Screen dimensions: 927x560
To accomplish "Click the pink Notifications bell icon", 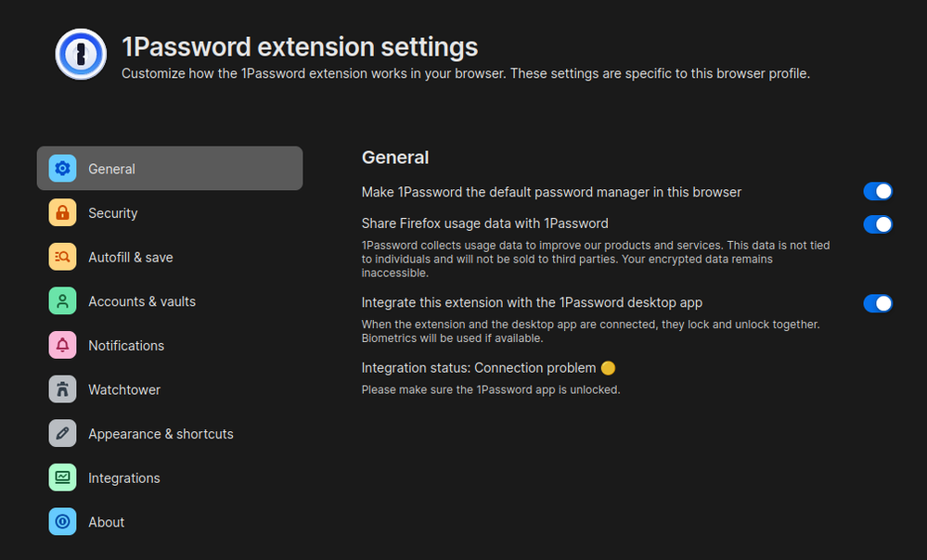I will [62, 346].
